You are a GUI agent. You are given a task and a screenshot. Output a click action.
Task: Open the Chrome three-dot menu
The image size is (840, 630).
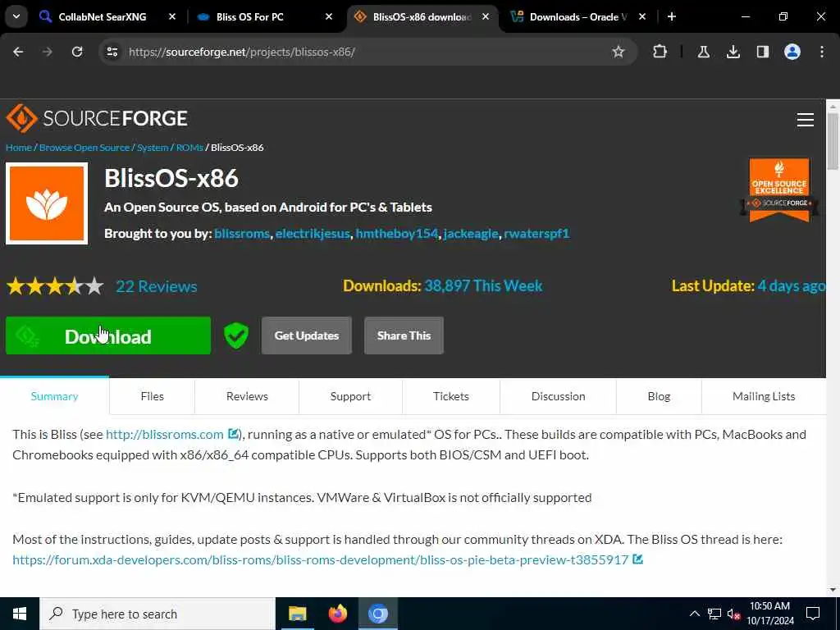coord(822,52)
